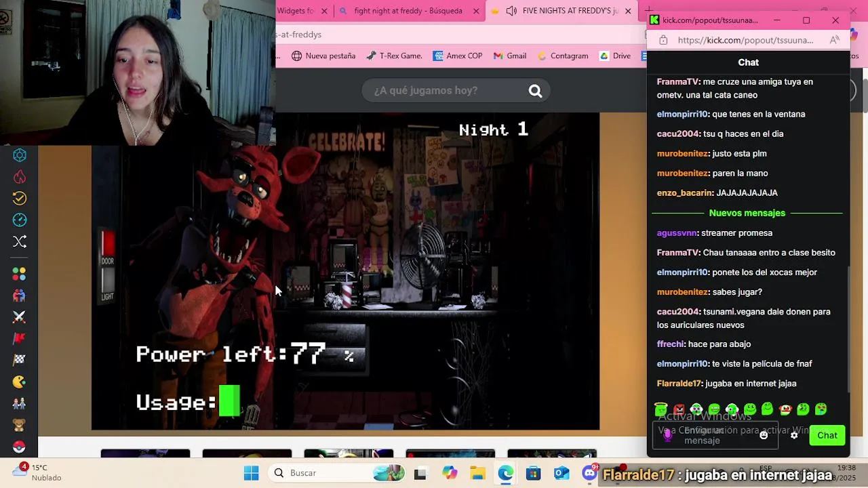Click the Discord icon in the taskbar
Image resolution: width=868 pixels, height=488 pixels.
pos(590,473)
